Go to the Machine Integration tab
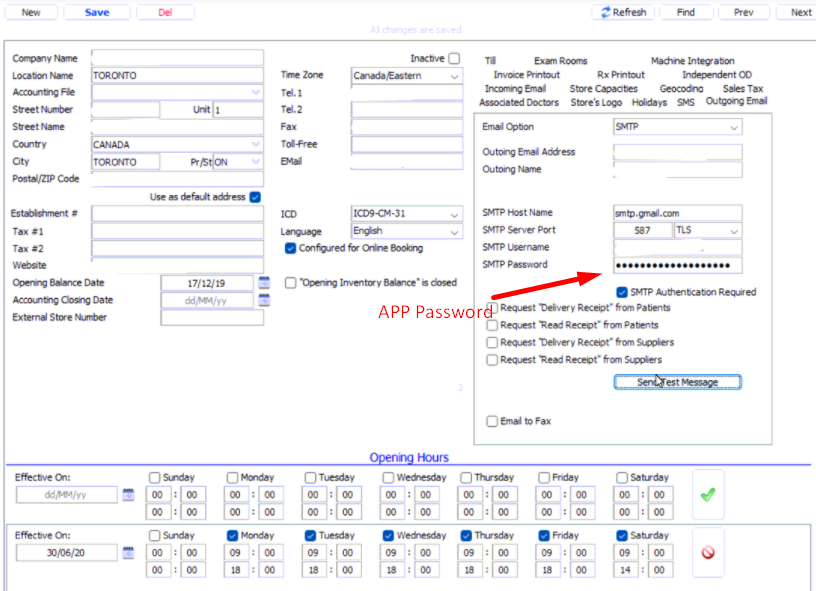The image size is (816, 591). tap(693, 61)
